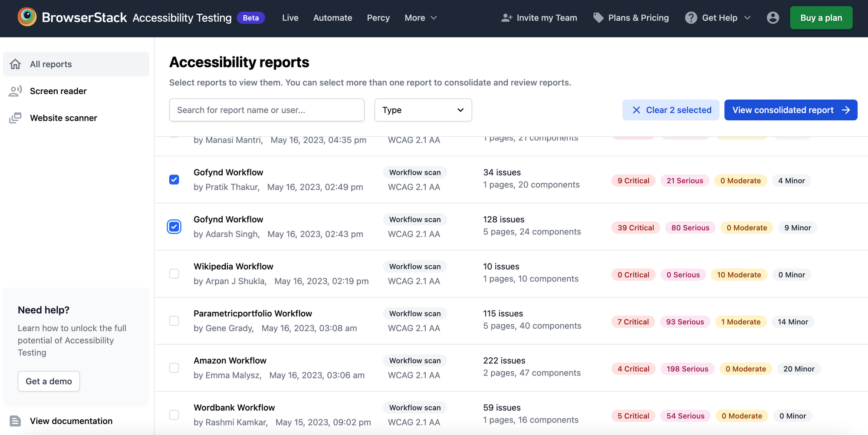Viewport: 868px width, 435px height.
Task: Expand the Get Help dropdown chevron
Action: tap(748, 18)
